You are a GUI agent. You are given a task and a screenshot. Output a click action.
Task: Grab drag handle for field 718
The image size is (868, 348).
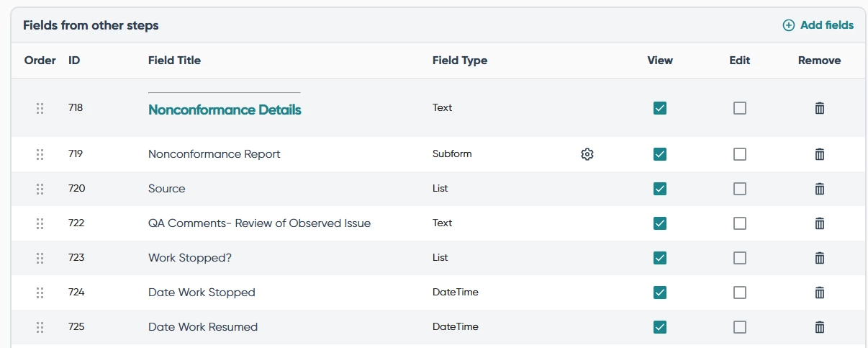click(x=40, y=108)
